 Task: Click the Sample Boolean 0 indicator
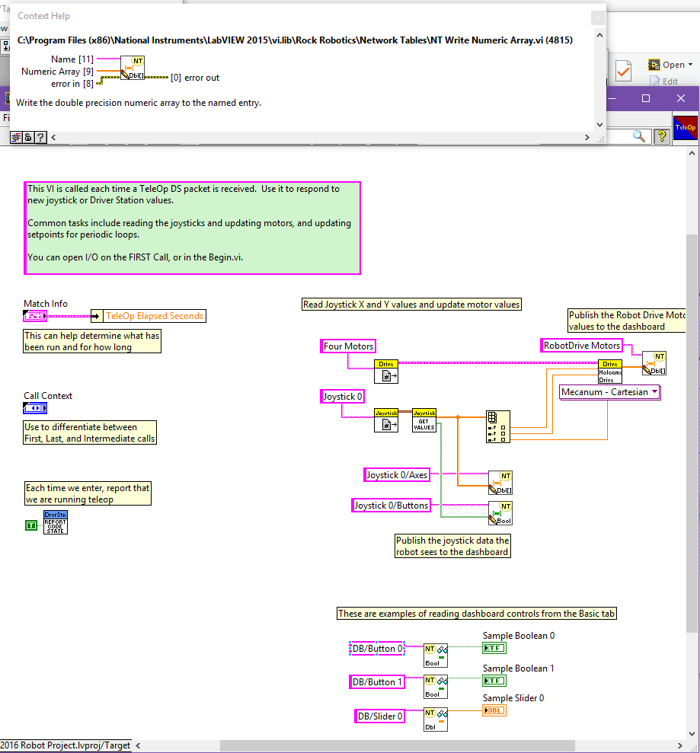tap(494, 648)
